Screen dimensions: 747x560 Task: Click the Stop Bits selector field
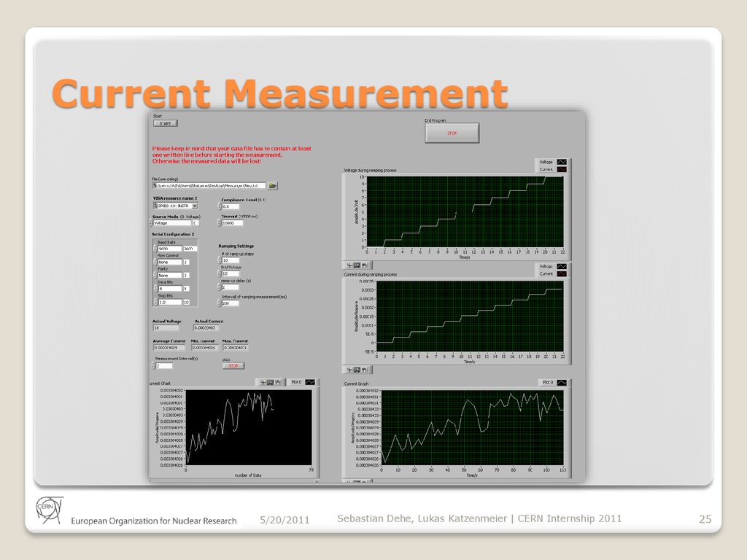[x=169, y=302]
